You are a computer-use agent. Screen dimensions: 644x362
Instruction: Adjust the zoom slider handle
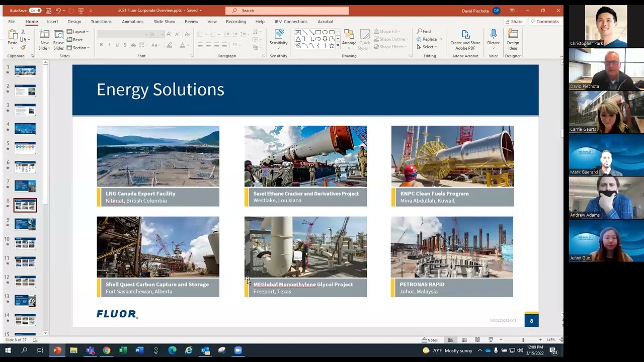point(523,340)
